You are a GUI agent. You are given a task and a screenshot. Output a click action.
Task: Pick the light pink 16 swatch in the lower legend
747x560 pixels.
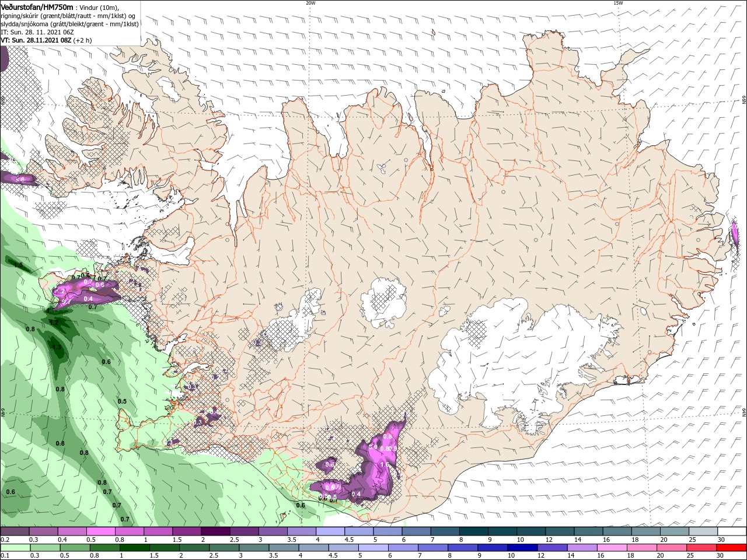coord(613,548)
